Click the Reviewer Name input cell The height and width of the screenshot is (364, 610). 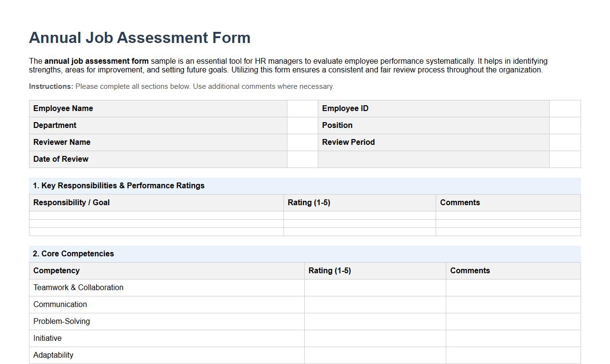302,142
